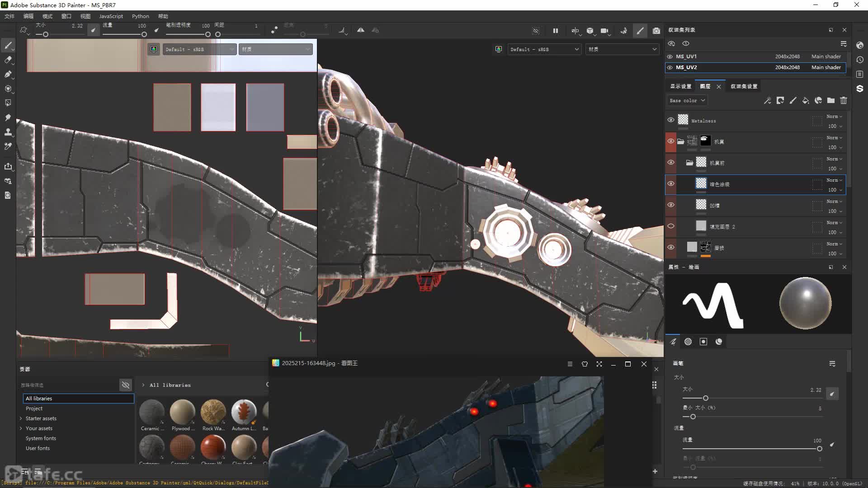Screen dimensions: 868x488
Task: Hide the 凹槽 layer
Action: pyautogui.click(x=671, y=205)
